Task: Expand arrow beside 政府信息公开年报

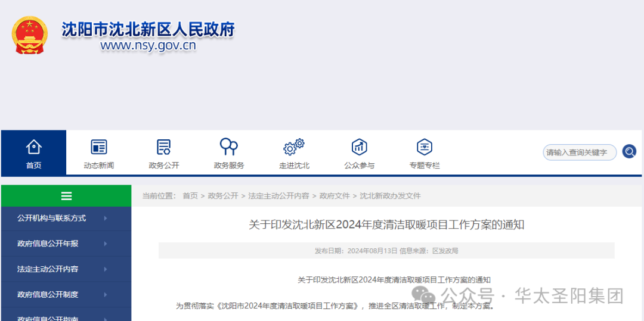Action: click(x=106, y=244)
